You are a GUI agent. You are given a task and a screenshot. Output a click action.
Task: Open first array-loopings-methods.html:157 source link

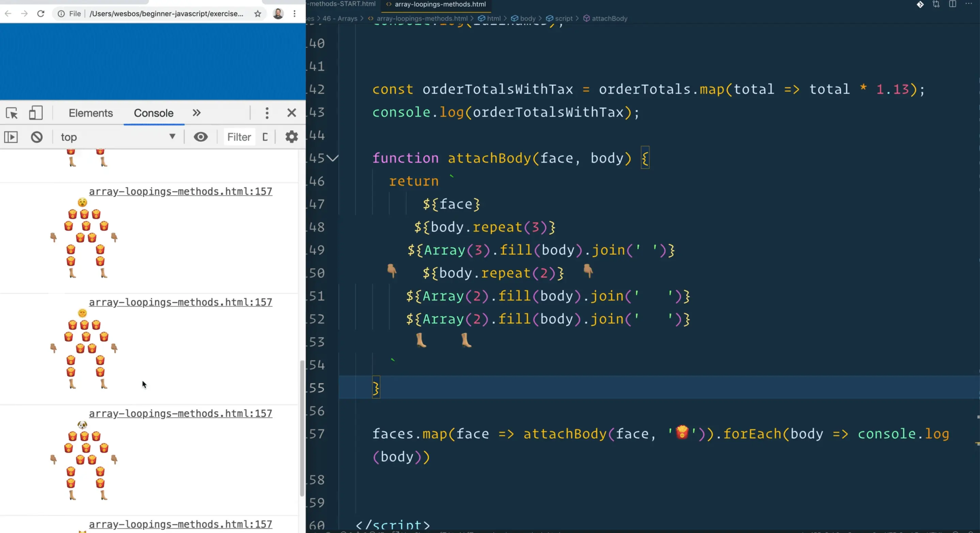[180, 191]
